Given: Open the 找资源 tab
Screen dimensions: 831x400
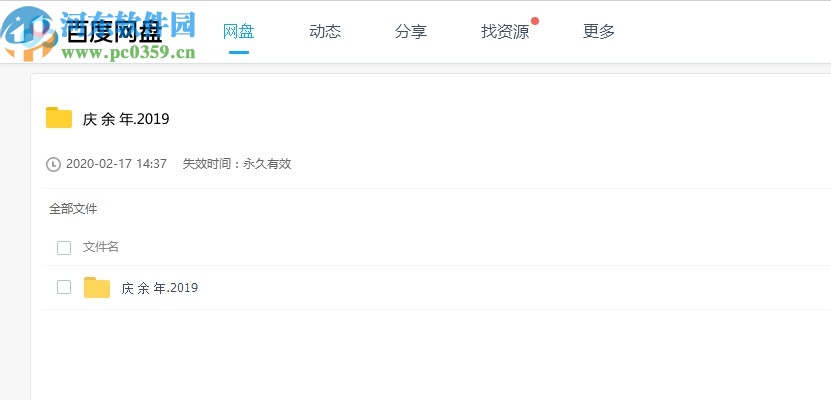Looking at the screenshot, I should pos(505,31).
